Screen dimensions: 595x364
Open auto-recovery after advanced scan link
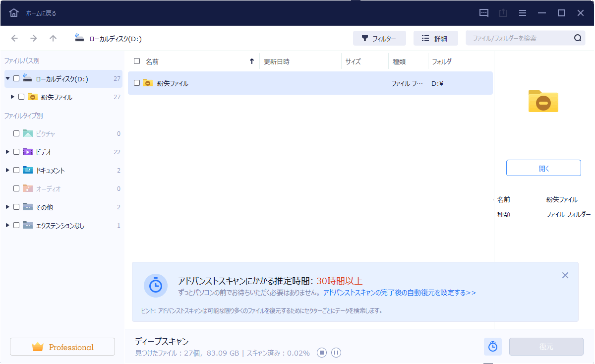(400, 293)
